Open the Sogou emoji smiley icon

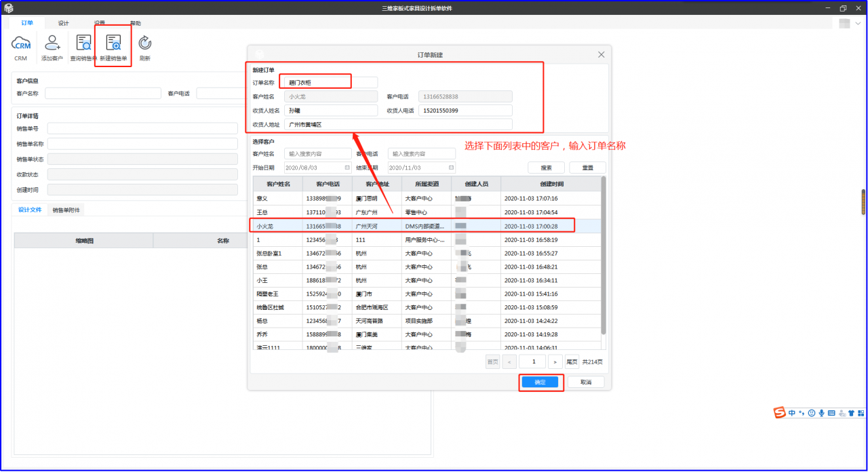tap(811, 412)
